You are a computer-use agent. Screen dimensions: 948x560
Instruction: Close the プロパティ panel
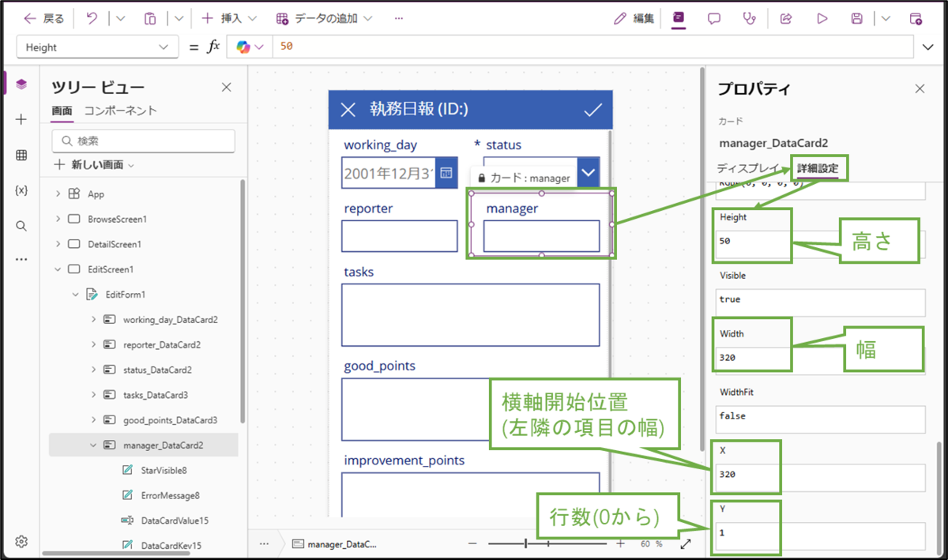(x=920, y=89)
